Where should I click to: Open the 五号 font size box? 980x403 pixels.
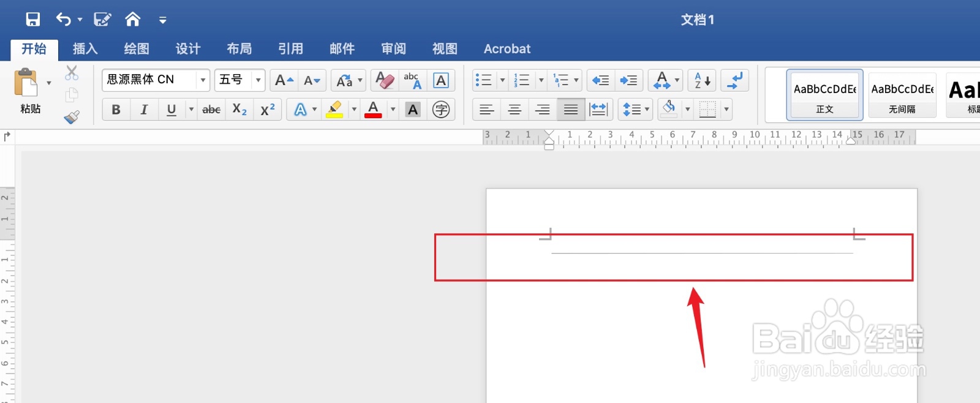(239, 80)
